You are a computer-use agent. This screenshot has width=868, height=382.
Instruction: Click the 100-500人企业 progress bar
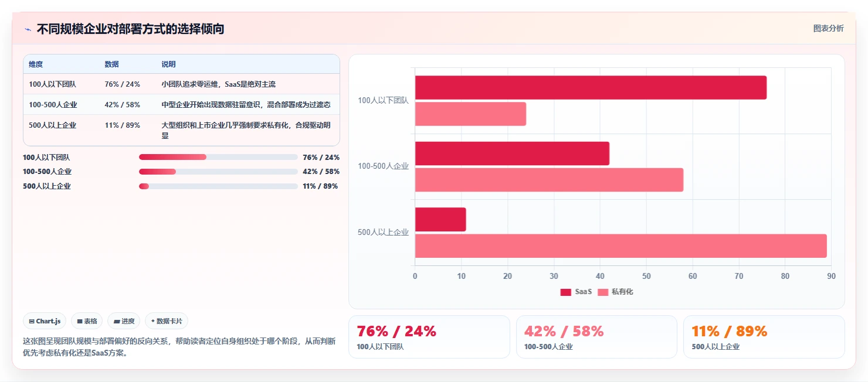coord(218,172)
